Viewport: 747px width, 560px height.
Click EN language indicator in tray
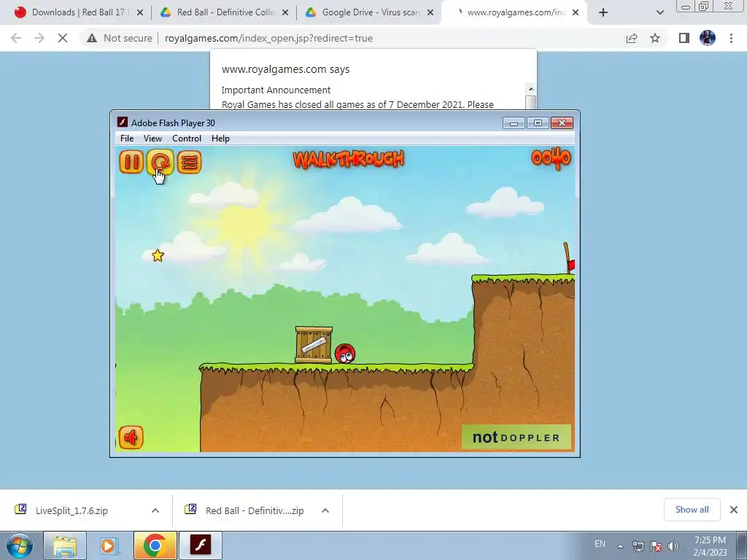tap(600, 544)
